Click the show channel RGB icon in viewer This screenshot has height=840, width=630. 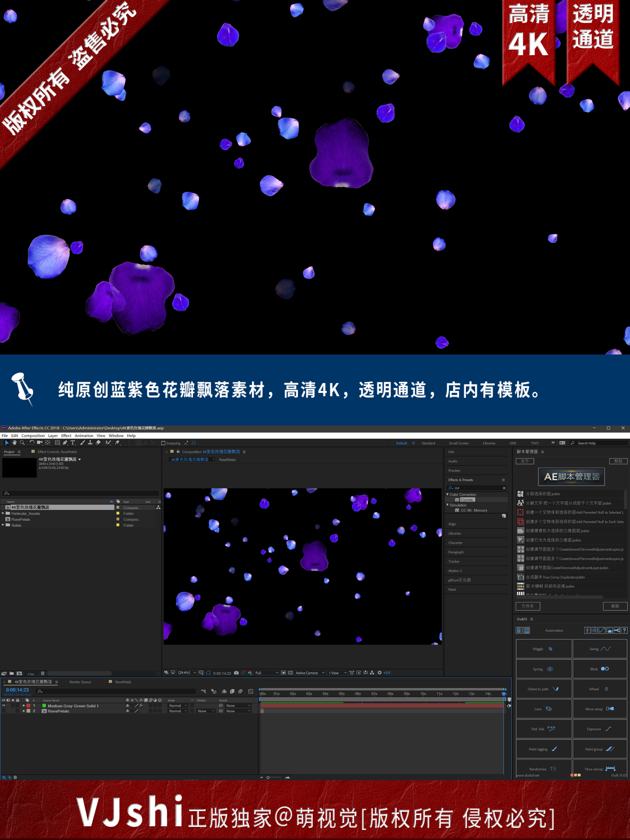[x=250, y=673]
